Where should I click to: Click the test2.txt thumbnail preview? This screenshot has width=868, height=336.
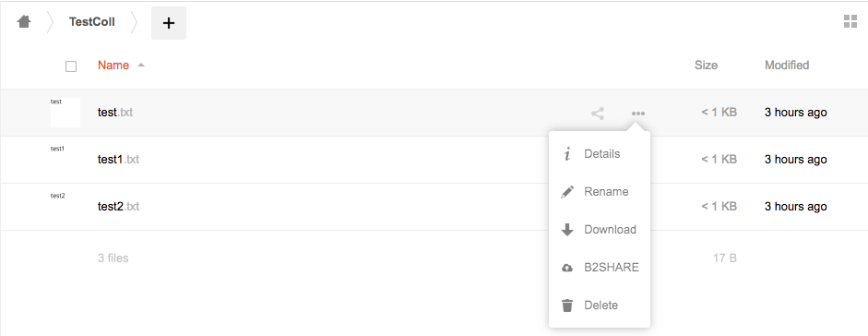pyautogui.click(x=65, y=207)
